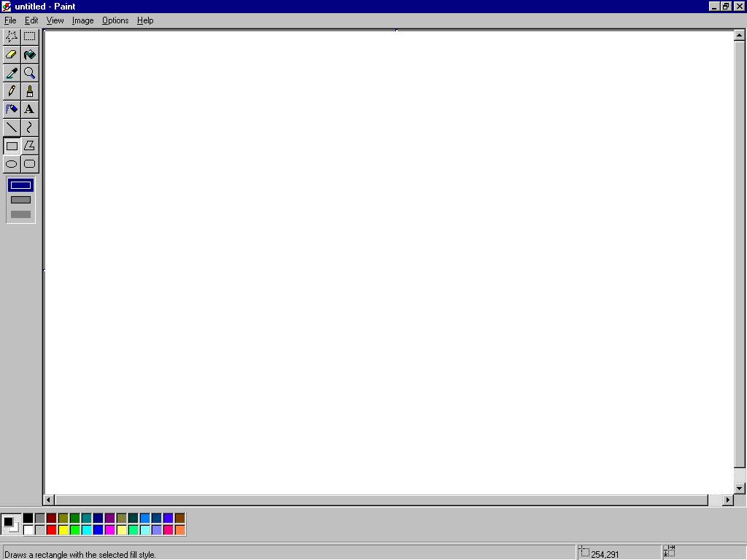
Task: Click the foreground/background color indicator box
Action: tap(11, 524)
